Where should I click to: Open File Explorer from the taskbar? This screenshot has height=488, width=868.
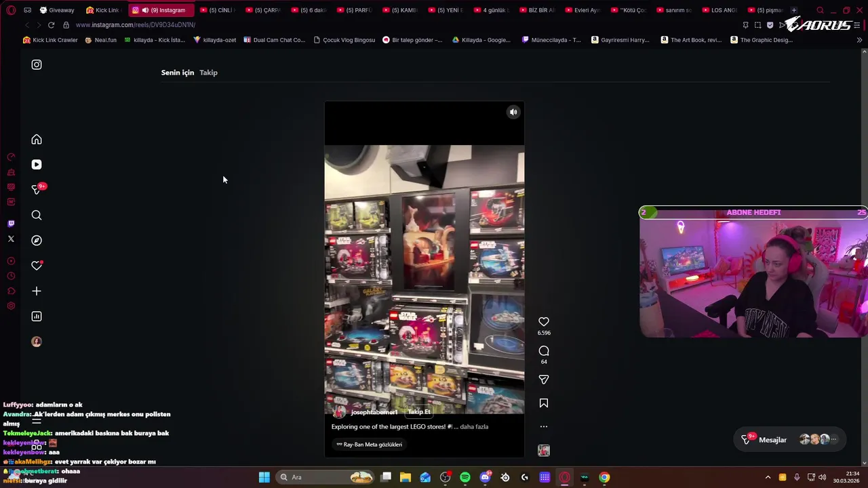(x=406, y=477)
